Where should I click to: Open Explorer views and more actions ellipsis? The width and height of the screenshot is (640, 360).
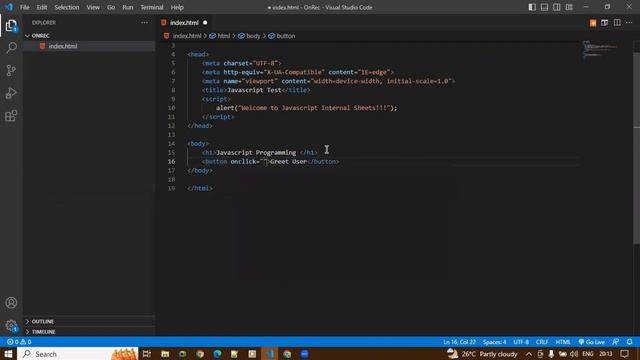point(144,23)
